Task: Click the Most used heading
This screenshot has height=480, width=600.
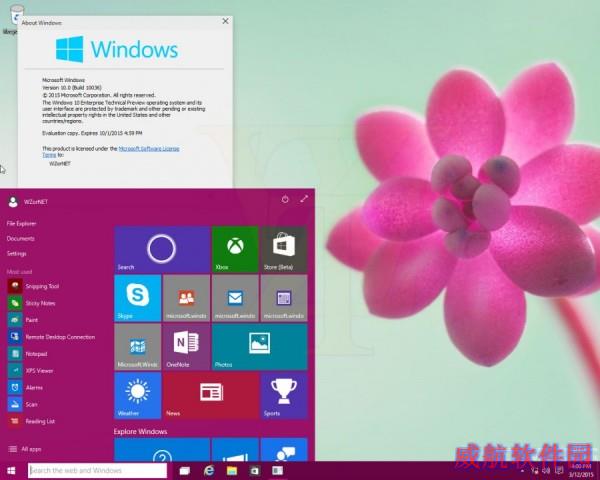Action: click(19, 272)
